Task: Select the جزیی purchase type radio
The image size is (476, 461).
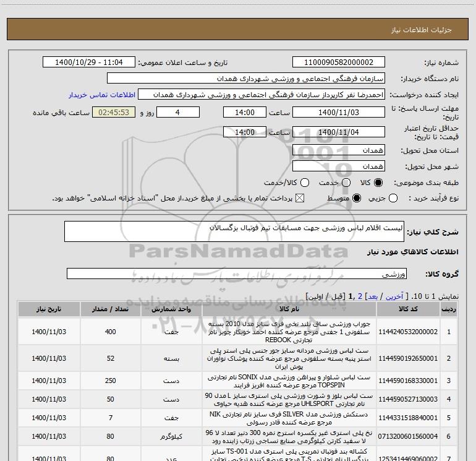Action: click(393, 198)
